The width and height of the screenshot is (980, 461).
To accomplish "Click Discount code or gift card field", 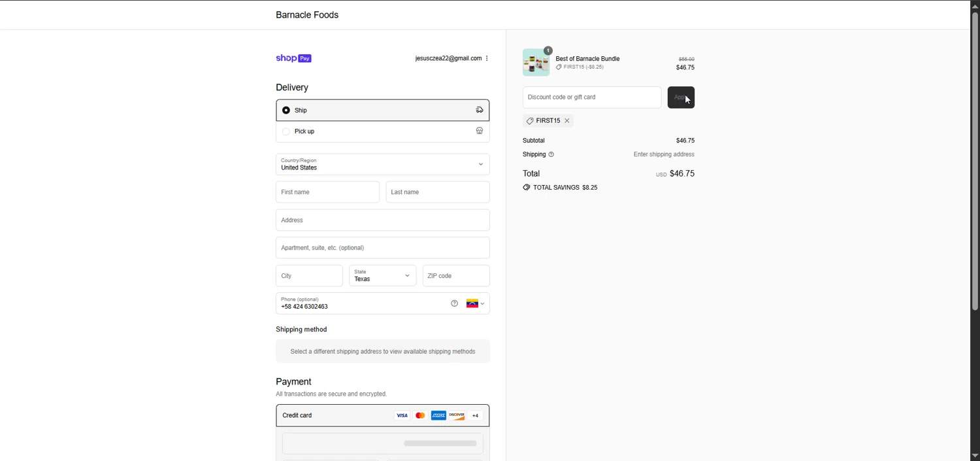I will tap(592, 97).
